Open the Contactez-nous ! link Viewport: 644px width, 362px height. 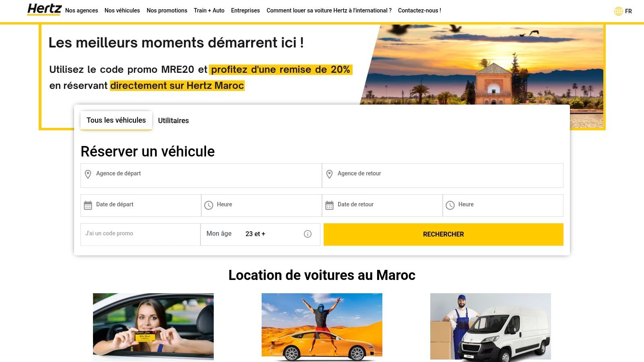click(x=419, y=10)
